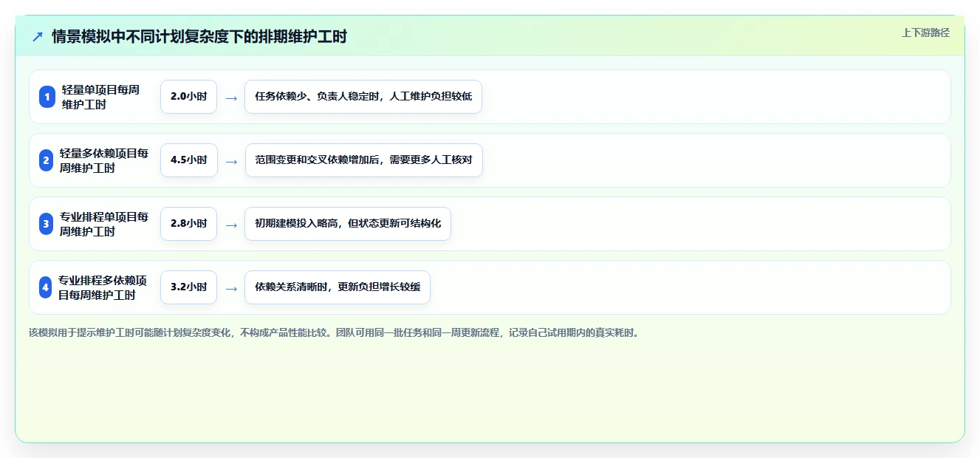
Task: Click the arrow after 2.0小时
Action: [x=231, y=98]
